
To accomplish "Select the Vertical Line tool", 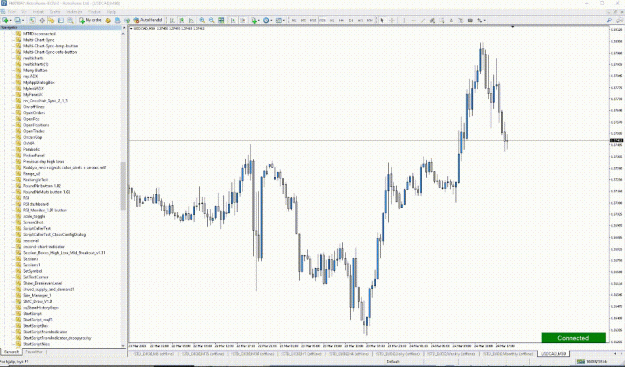I will coord(404,20).
